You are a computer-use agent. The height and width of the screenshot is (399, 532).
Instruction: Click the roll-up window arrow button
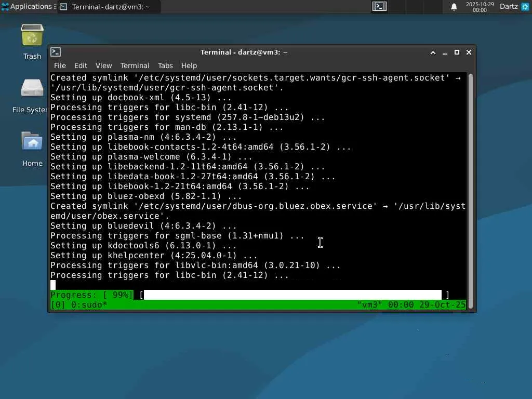(x=433, y=52)
